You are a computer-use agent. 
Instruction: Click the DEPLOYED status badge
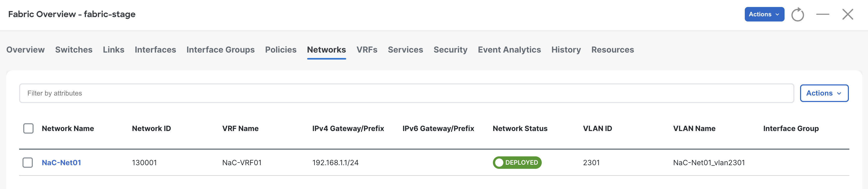(x=517, y=162)
